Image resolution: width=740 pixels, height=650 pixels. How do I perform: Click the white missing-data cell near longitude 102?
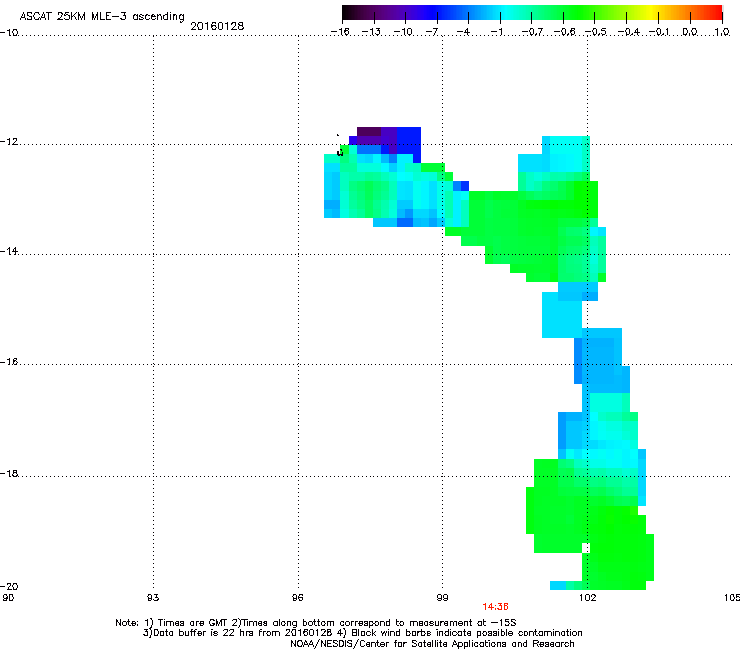pos(586,548)
